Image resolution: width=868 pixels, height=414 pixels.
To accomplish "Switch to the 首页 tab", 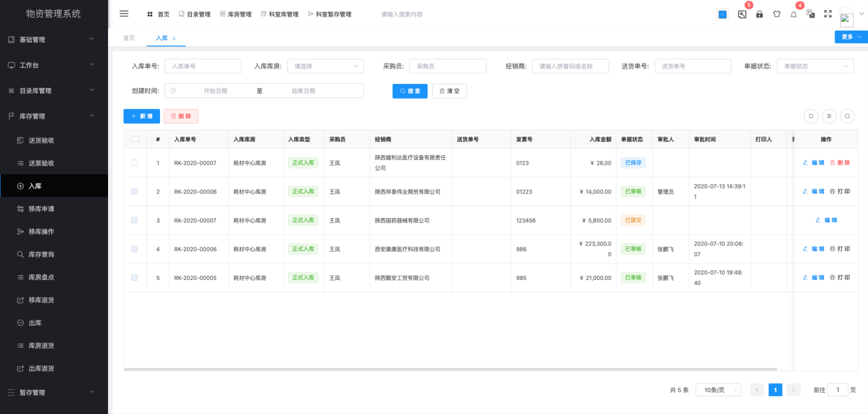I will click(129, 38).
